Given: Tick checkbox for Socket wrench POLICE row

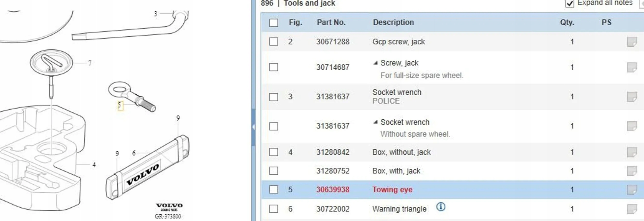Looking at the screenshot, I should click(274, 97).
